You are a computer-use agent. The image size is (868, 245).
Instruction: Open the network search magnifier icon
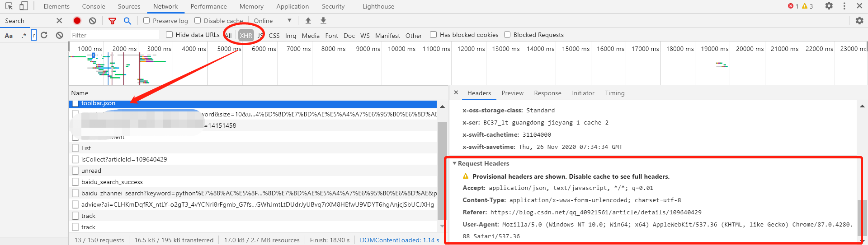[127, 21]
